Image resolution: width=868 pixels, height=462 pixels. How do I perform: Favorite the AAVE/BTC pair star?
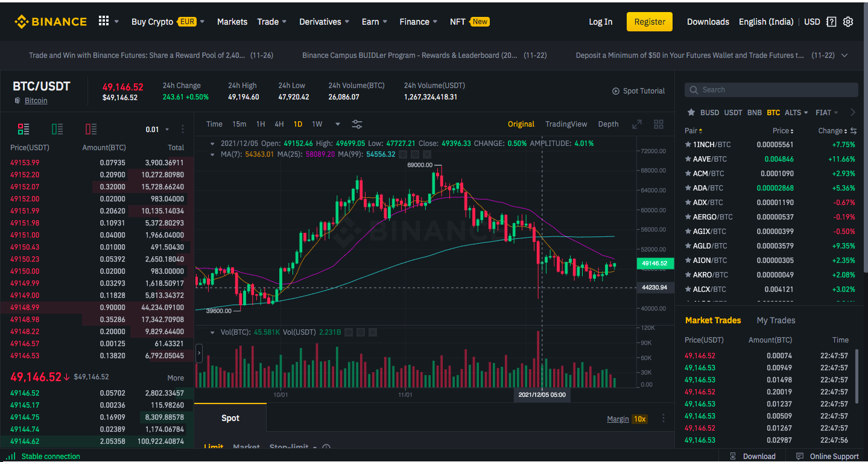coord(688,159)
